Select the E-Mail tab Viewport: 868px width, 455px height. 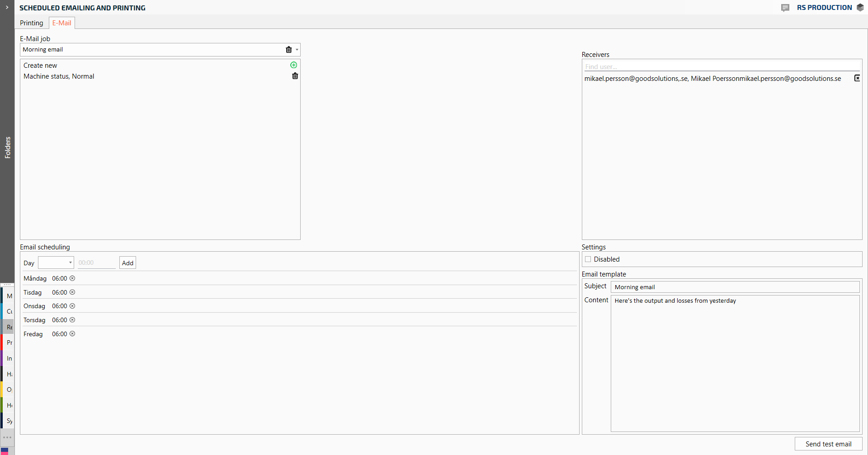coord(61,23)
